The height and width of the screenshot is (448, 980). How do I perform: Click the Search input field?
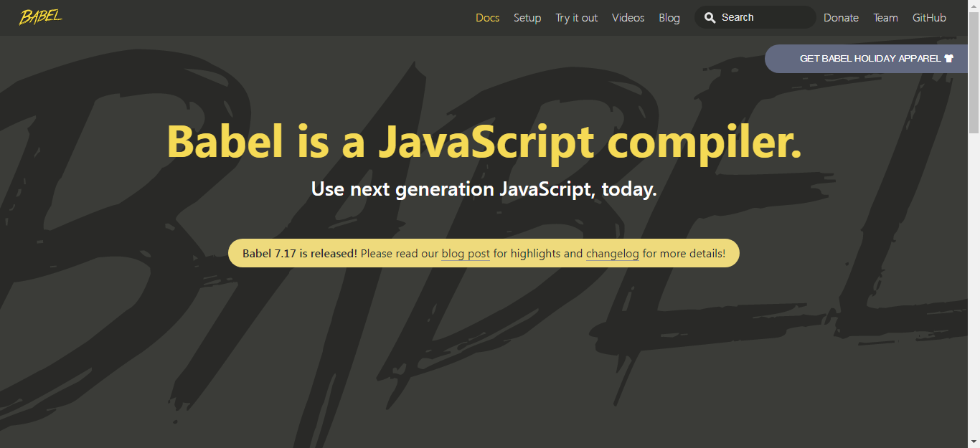[x=755, y=18]
